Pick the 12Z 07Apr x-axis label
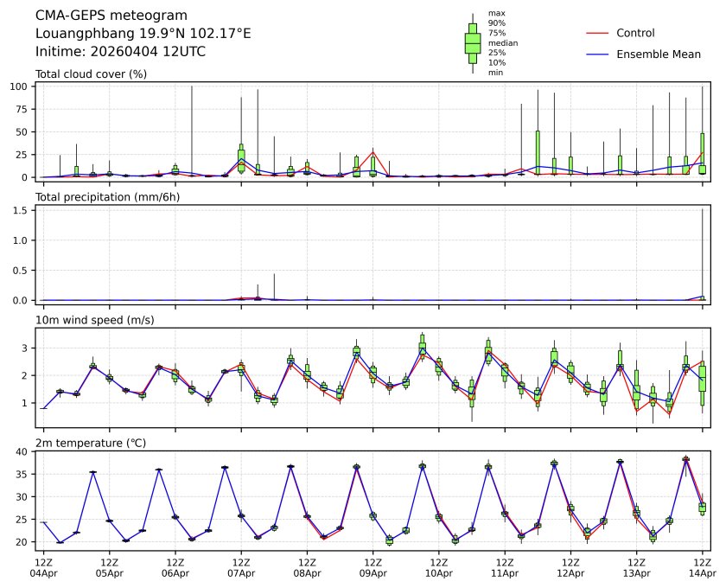Screen dimensions: 726x588 point(240,566)
